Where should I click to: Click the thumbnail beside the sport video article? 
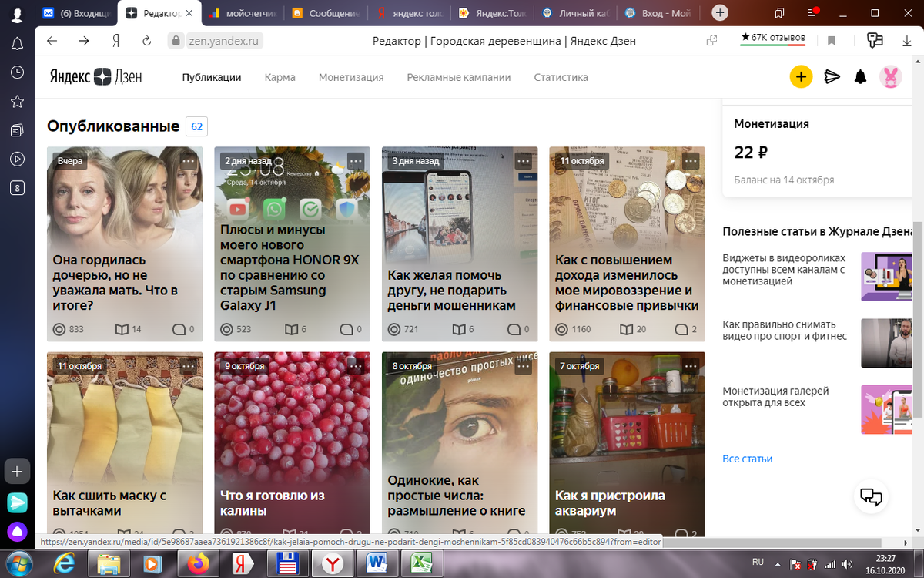click(886, 343)
